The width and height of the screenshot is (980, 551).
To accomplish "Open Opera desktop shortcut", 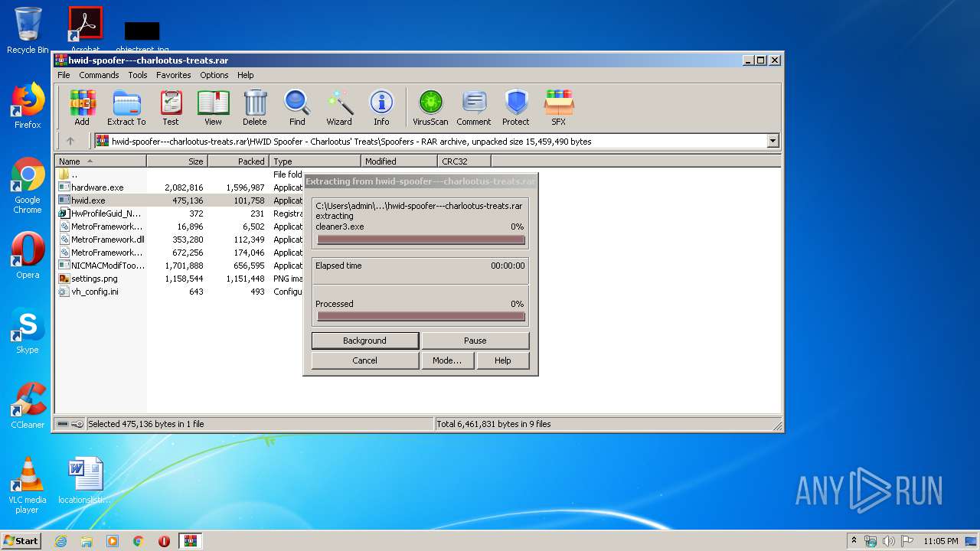I will click(28, 256).
